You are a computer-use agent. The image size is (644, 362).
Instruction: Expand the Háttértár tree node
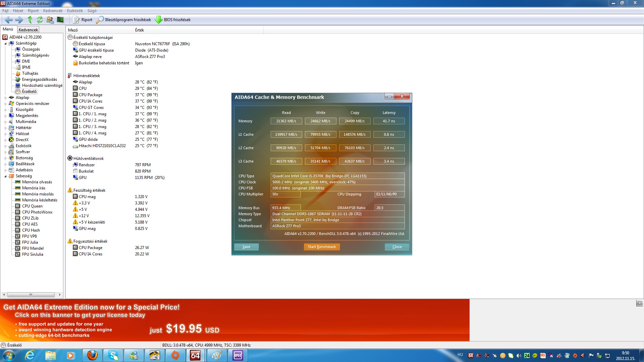[x=5, y=128]
